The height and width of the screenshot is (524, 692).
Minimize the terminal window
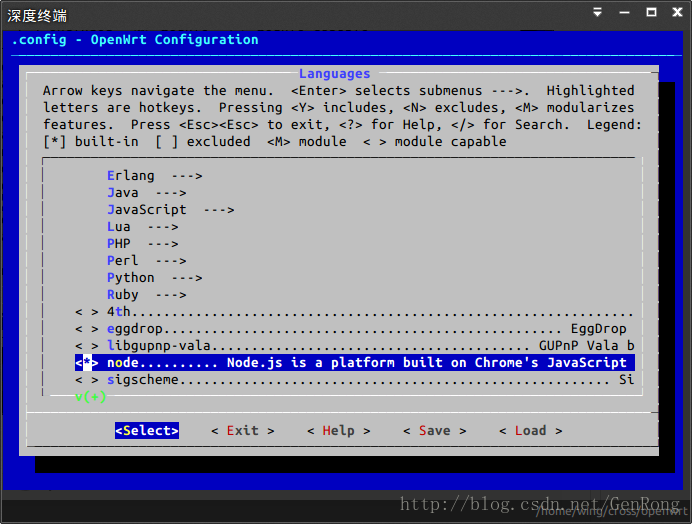point(624,12)
